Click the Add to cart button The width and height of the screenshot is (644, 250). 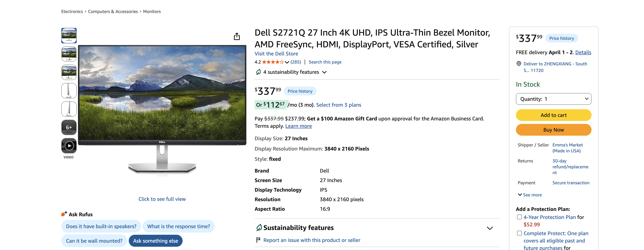(x=554, y=115)
